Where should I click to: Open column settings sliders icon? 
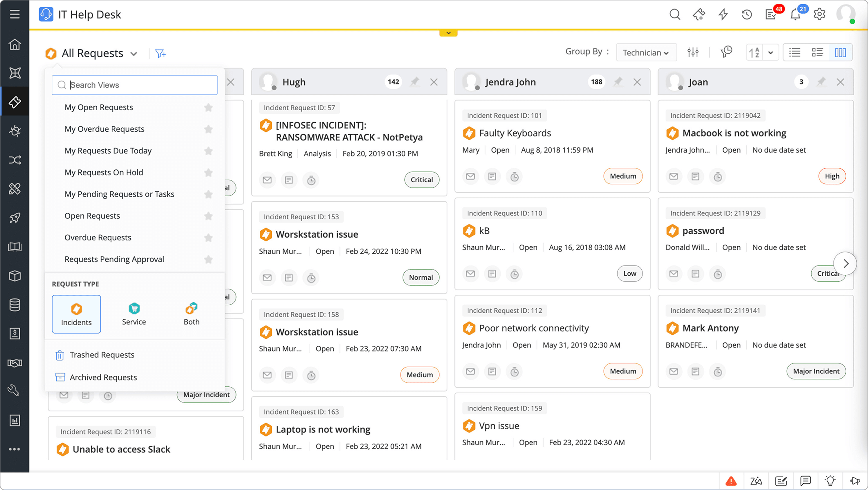[693, 52]
